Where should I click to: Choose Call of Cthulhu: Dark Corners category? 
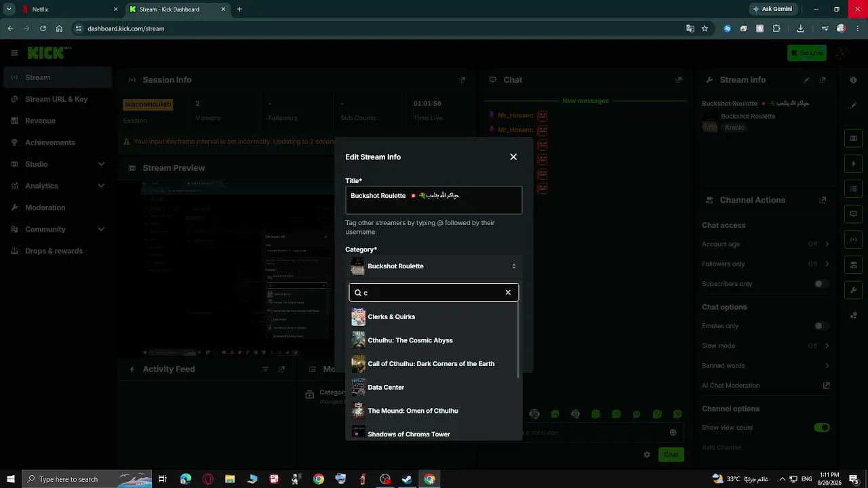433,364
